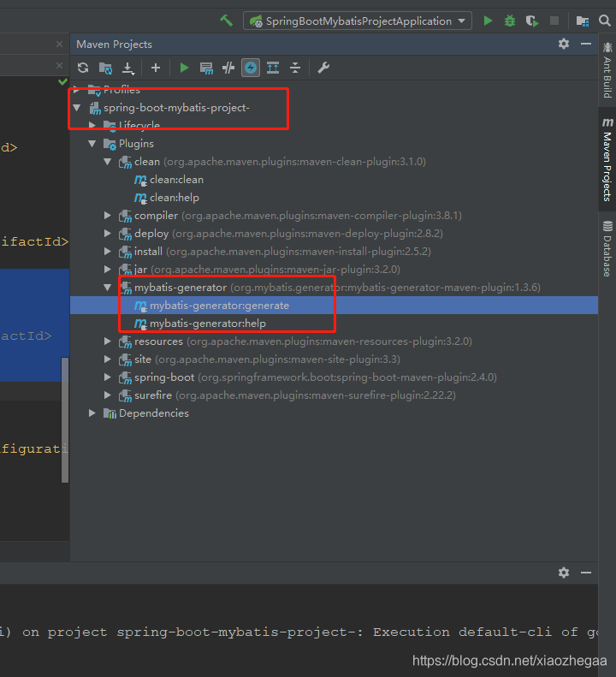Viewport: 616px width, 677px height.
Task: Expand the deploy plugin node
Action: click(108, 234)
